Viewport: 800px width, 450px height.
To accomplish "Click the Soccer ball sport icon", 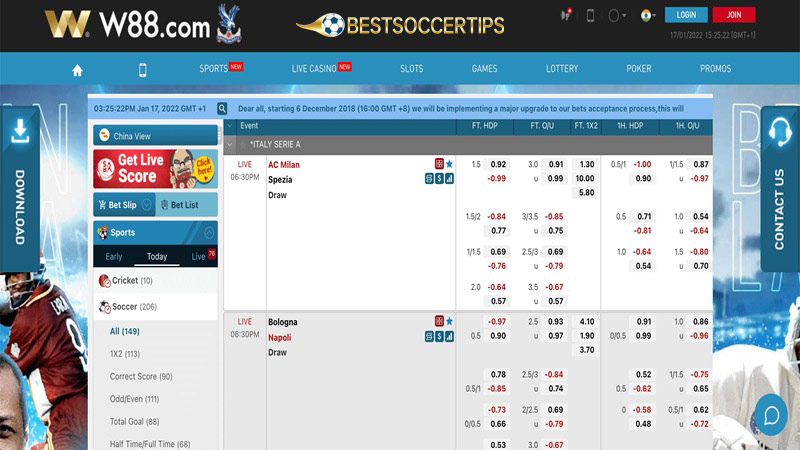I will point(105,307).
